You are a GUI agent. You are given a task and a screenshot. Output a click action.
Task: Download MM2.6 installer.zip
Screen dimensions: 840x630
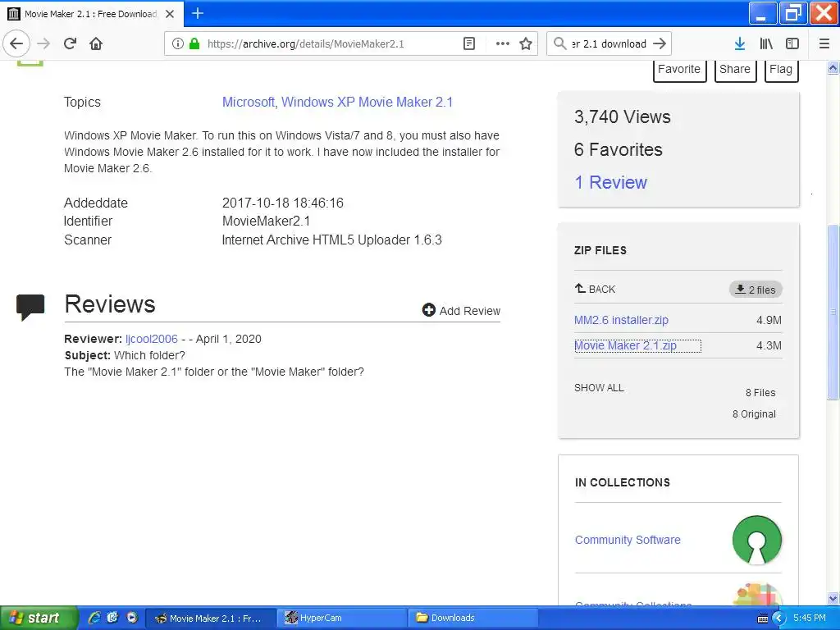(622, 320)
